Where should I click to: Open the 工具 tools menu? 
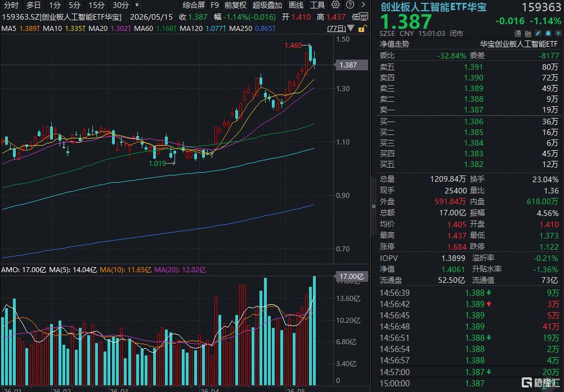(317, 5)
